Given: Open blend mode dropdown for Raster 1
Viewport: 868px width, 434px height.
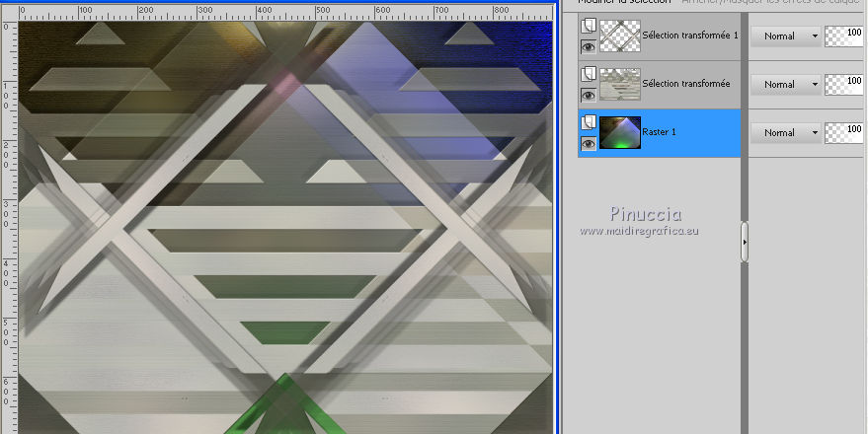Looking at the screenshot, I should pyautogui.click(x=785, y=133).
